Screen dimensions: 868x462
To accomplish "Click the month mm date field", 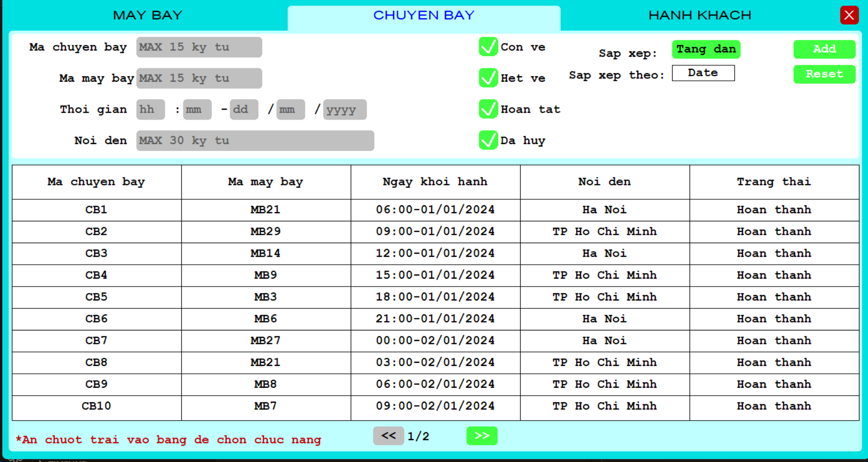I will tap(291, 110).
